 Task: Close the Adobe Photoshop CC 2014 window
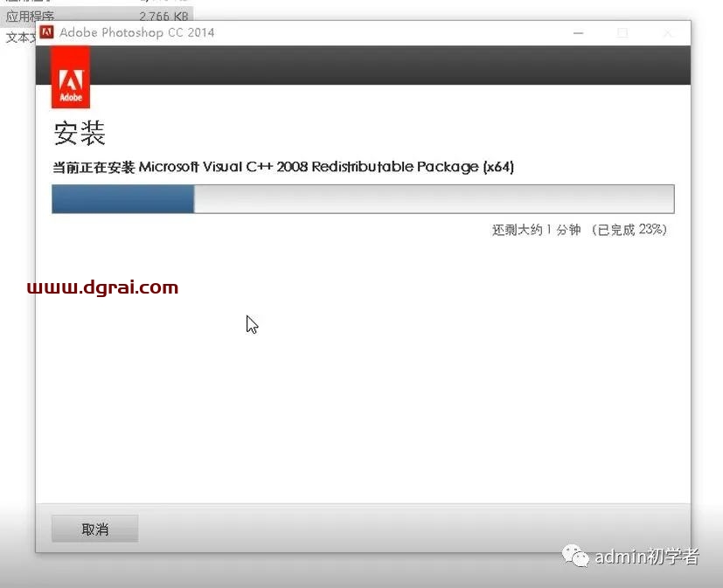(667, 33)
